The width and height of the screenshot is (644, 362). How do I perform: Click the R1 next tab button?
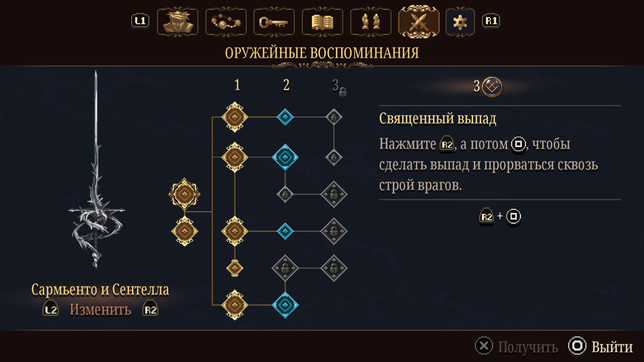coord(491,21)
